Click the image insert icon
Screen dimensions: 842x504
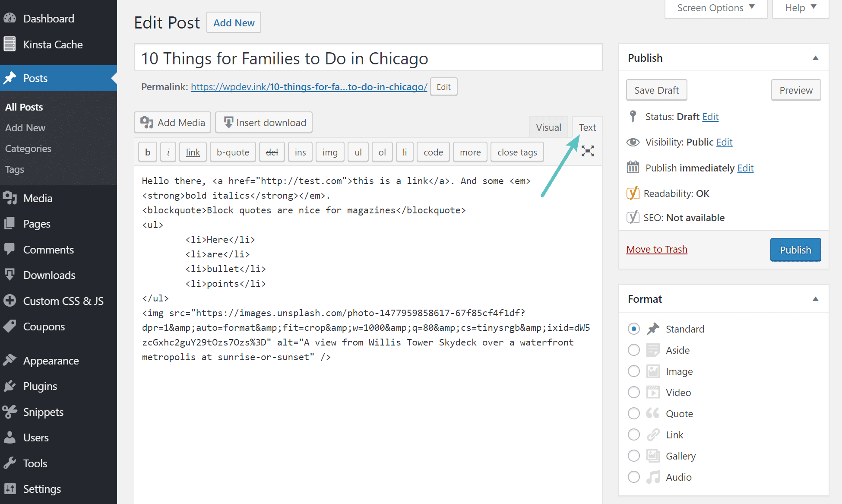329,151
